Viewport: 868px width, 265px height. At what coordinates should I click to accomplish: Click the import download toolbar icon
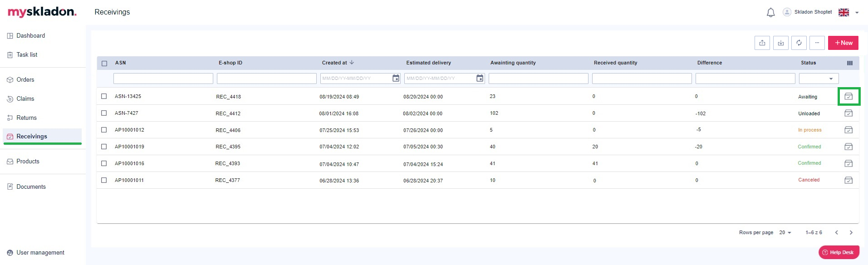[781, 43]
